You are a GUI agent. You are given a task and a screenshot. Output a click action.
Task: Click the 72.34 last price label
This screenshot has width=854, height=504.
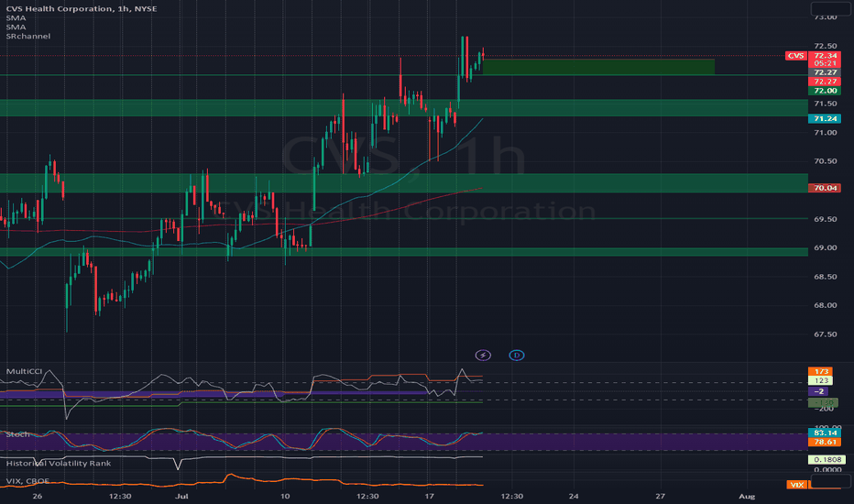point(825,56)
